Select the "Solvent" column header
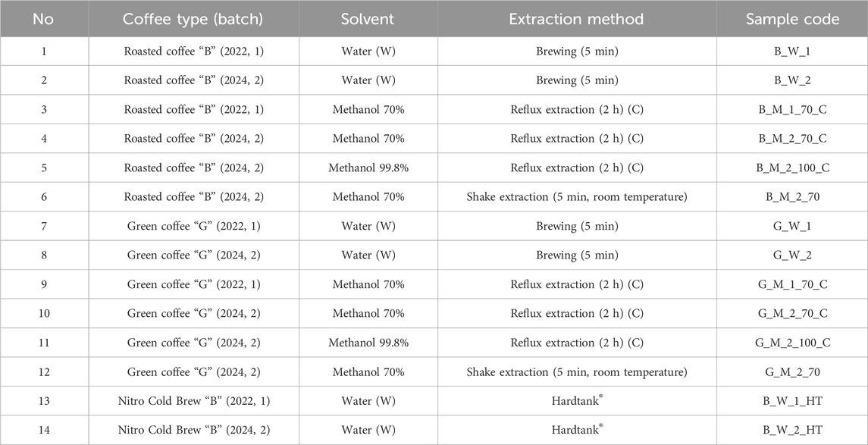This screenshot has width=868, height=445. [368, 19]
